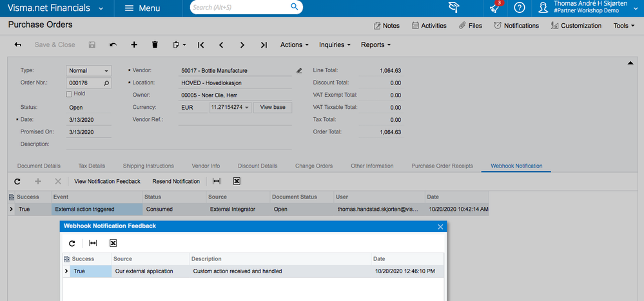Go to the next record
The image size is (644, 301).
coord(242,44)
